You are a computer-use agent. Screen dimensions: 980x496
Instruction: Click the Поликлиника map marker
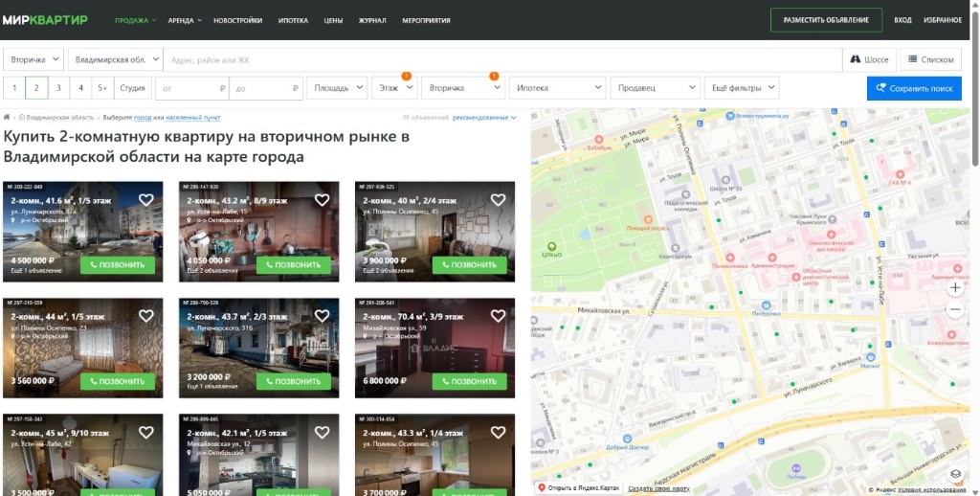[x=730, y=258]
